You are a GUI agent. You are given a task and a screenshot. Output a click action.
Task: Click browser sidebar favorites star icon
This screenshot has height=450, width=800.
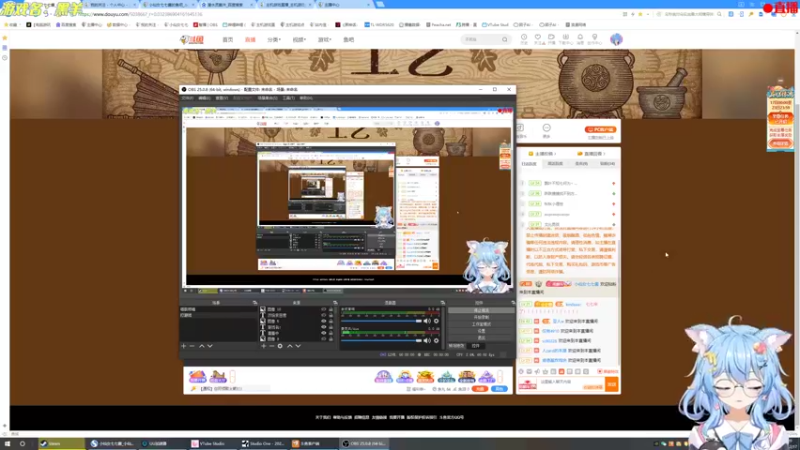pos(5,38)
